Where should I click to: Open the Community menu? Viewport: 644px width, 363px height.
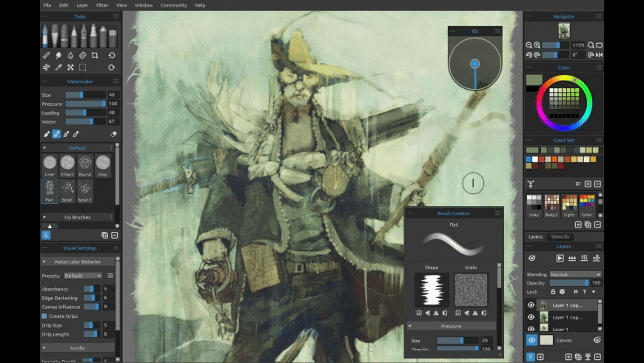[174, 5]
